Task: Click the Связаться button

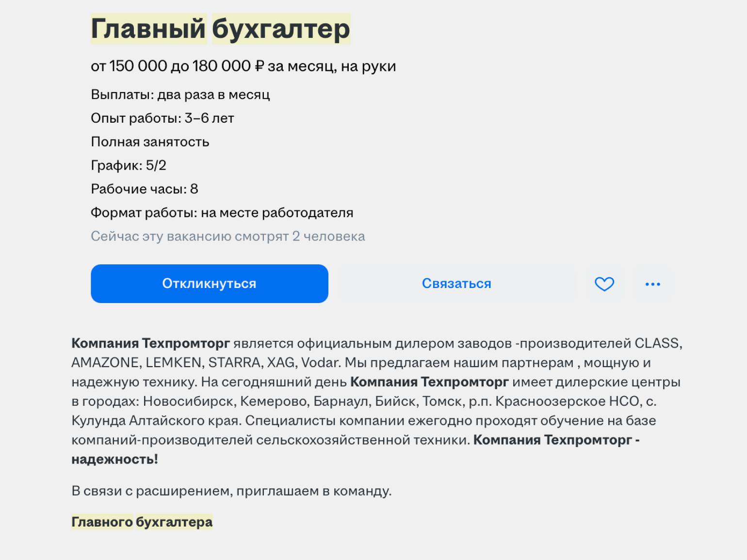Action: pos(456,284)
